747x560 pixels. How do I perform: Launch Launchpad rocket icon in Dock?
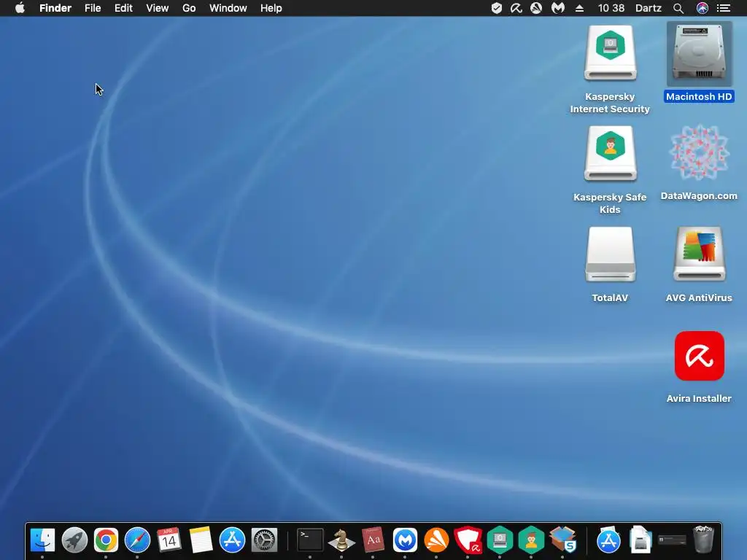[x=74, y=540]
